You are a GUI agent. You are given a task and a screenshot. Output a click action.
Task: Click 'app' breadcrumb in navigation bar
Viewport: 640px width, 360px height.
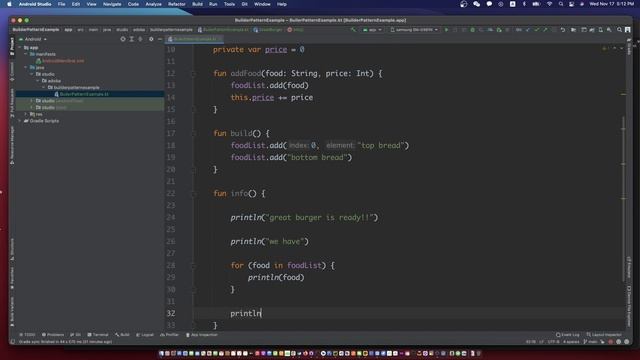coord(68,30)
